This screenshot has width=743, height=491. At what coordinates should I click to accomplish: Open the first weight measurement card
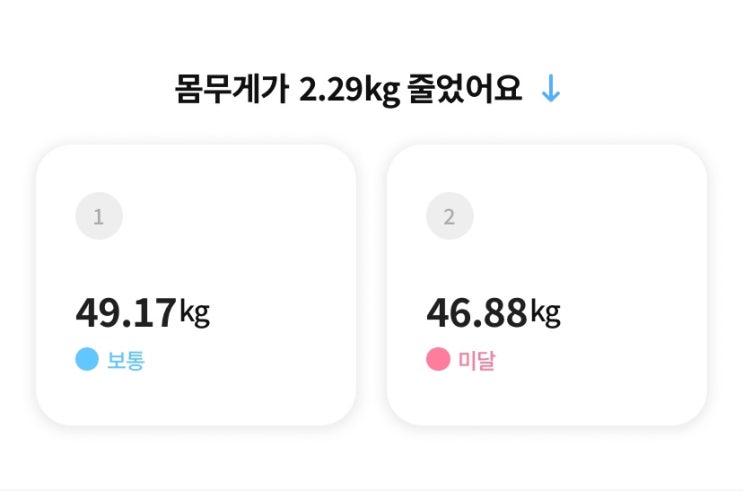click(x=196, y=283)
